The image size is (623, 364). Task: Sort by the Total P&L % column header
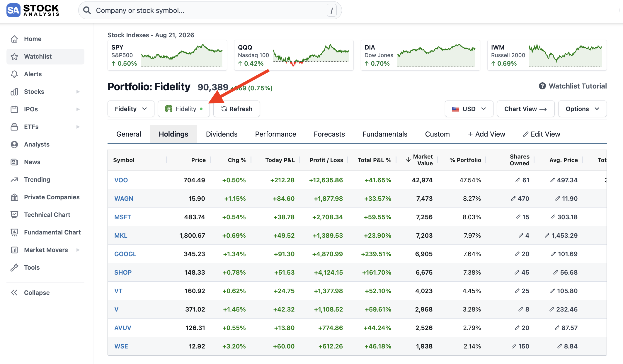[374, 160]
